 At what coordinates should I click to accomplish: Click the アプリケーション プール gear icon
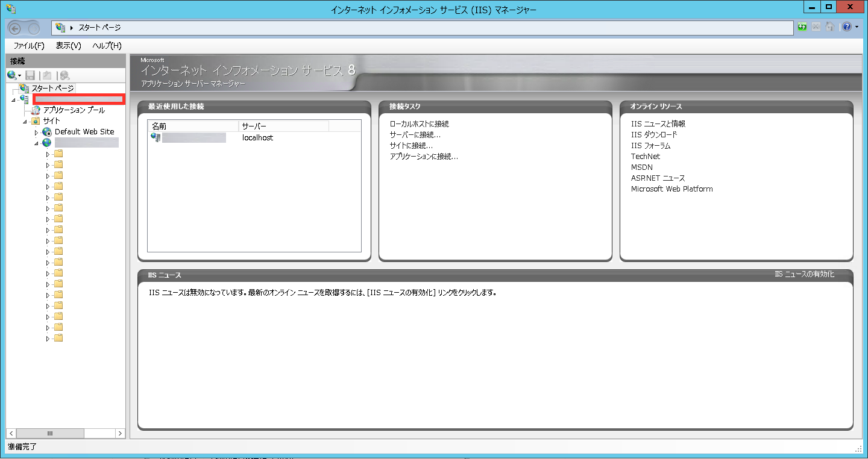pyautogui.click(x=36, y=110)
